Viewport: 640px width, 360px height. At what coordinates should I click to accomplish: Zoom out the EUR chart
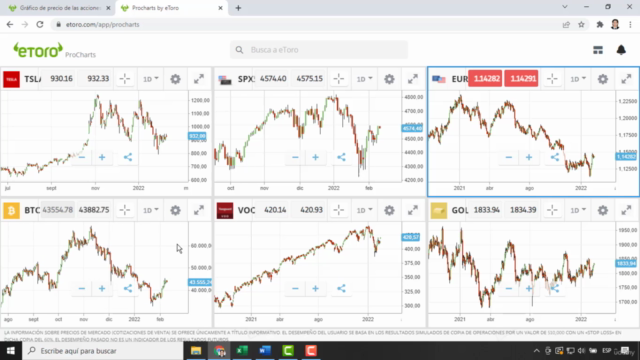coord(509,157)
